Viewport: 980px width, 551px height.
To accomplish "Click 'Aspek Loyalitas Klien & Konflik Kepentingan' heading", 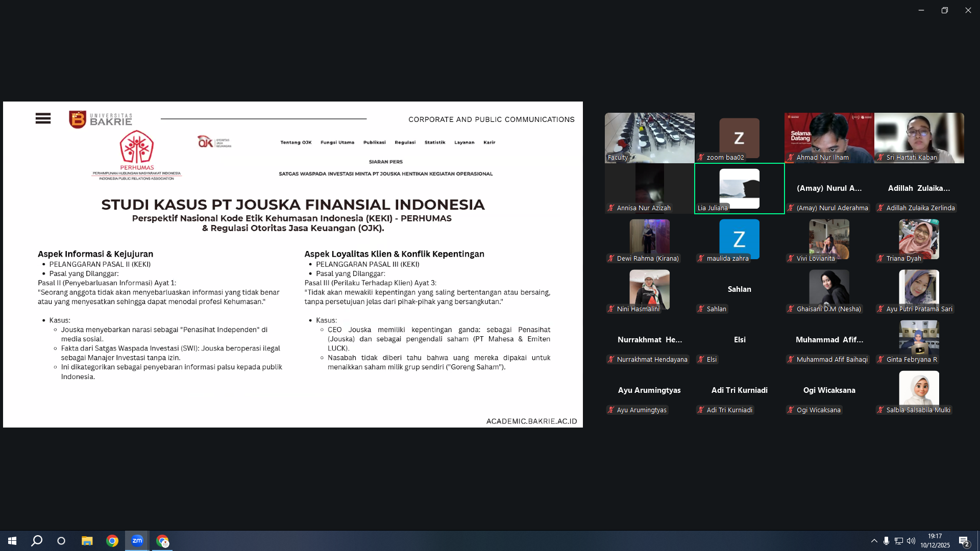I will [x=395, y=254].
